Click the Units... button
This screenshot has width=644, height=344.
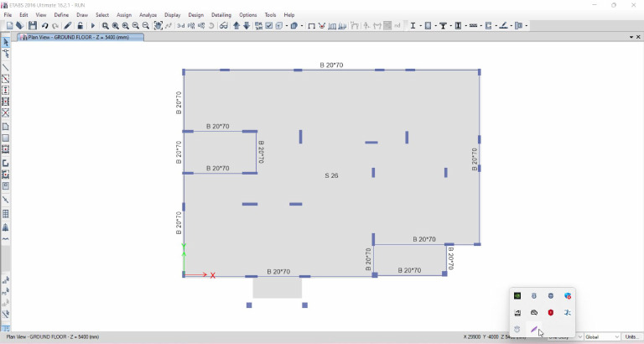point(631,336)
